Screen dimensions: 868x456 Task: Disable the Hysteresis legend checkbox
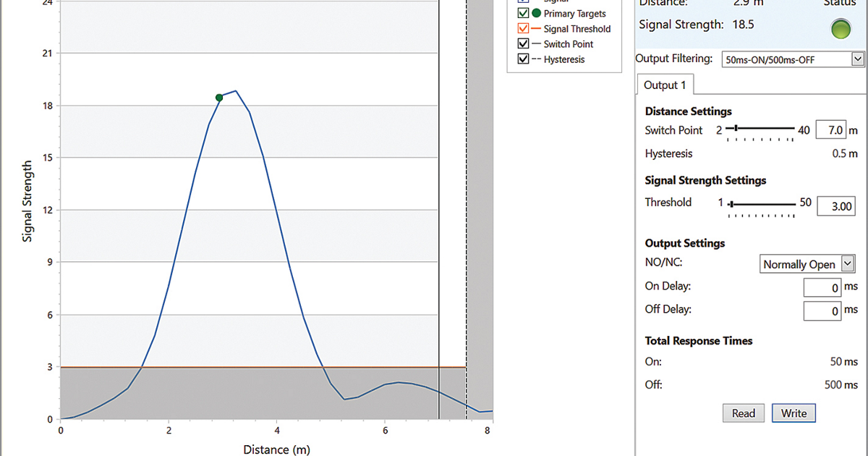click(x=523, y=59)
